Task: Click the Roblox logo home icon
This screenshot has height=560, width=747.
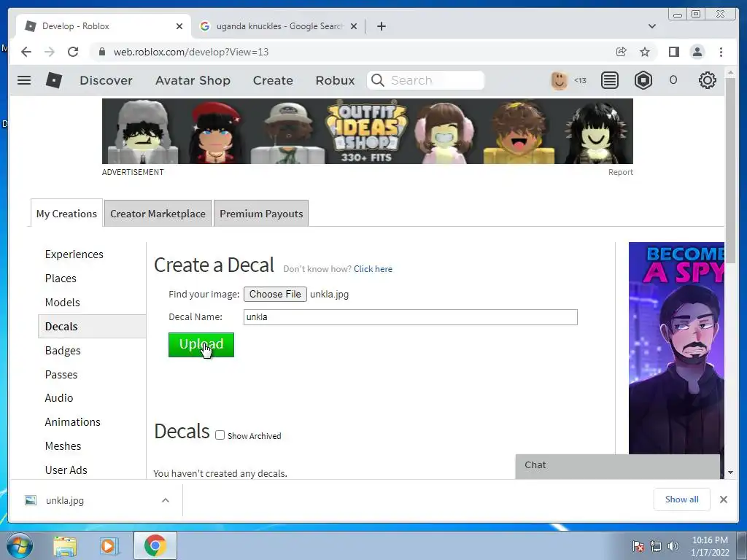Action: click(53, 80)
